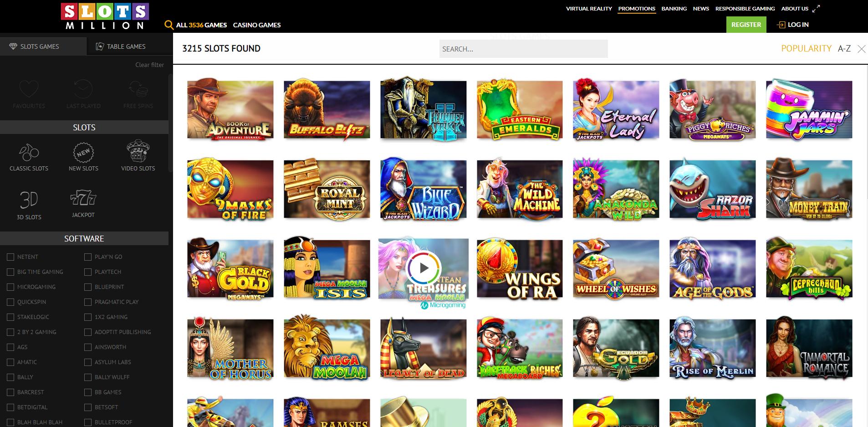
Task: Click Log In link
Action: 793,25
